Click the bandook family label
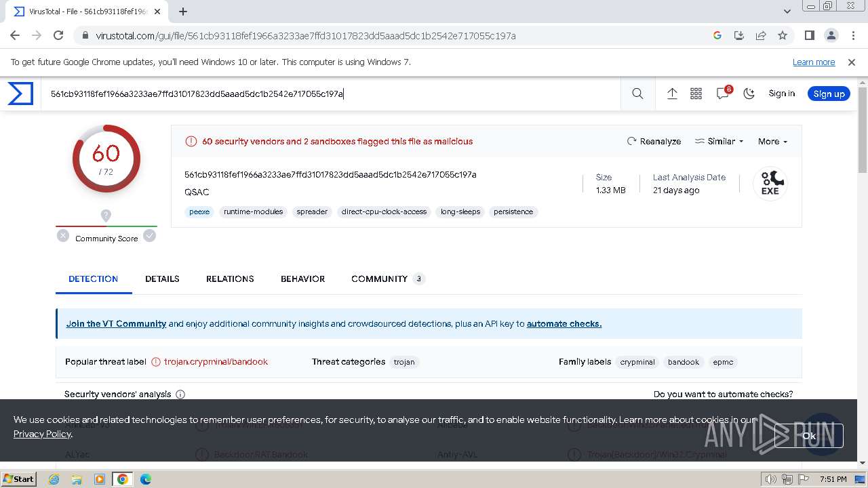Viewport: 868px width, 488px height. pos(684,362)
